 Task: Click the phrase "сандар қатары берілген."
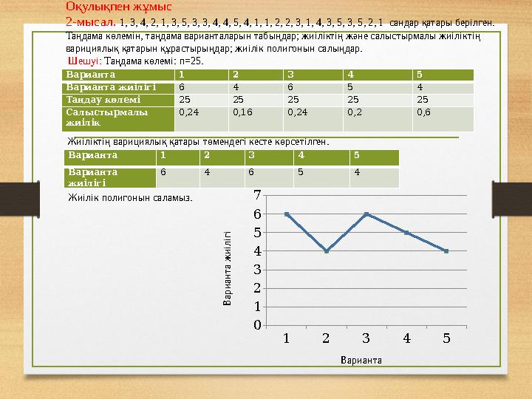pos(442,23)
